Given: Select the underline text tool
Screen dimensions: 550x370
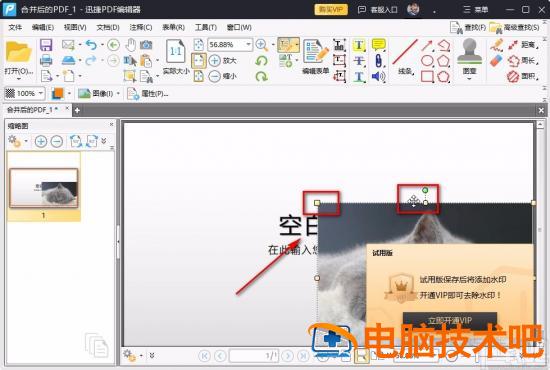Looking at the screenshot, I should coord(358,76).
